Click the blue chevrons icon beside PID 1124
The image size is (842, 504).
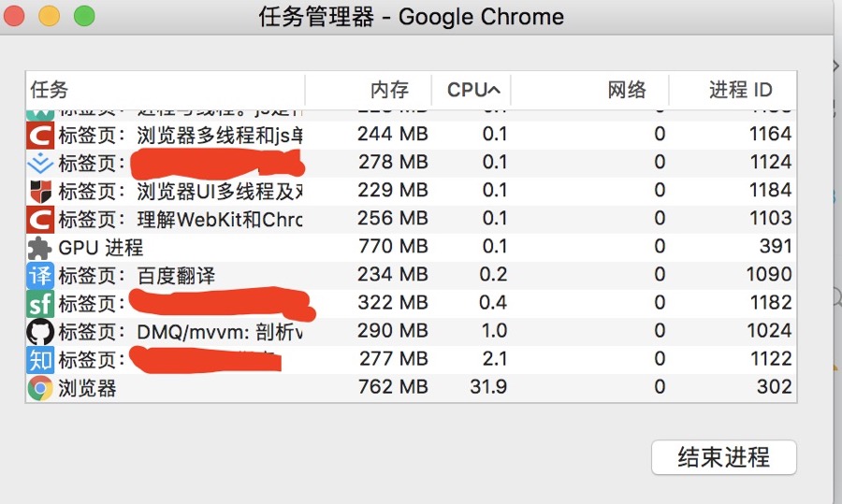(x=40, y=163)
